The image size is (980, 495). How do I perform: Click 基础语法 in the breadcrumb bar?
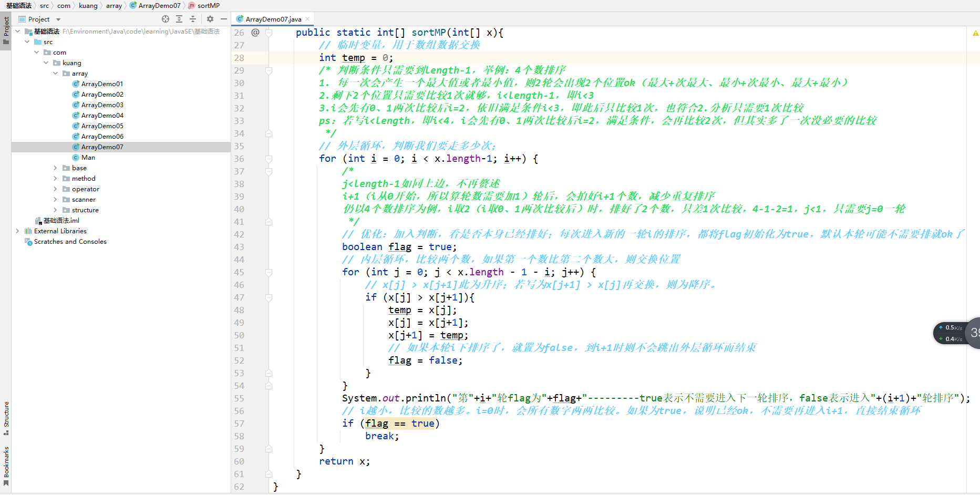pos(19,6)
